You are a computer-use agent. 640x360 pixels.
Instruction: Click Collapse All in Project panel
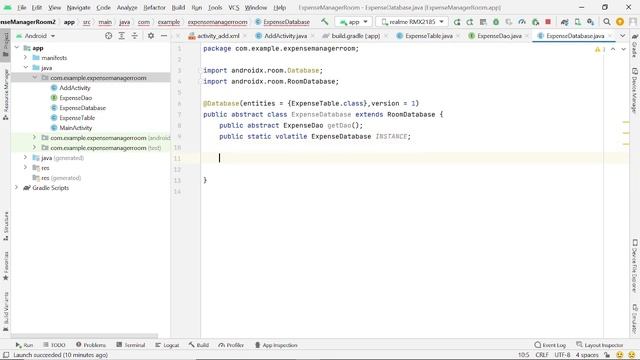[135, 36]
